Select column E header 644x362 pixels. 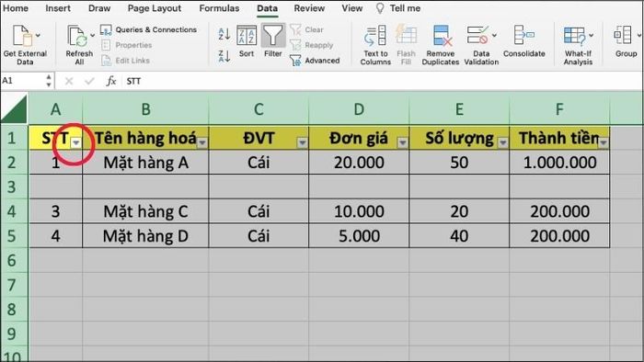coord(459,109)
